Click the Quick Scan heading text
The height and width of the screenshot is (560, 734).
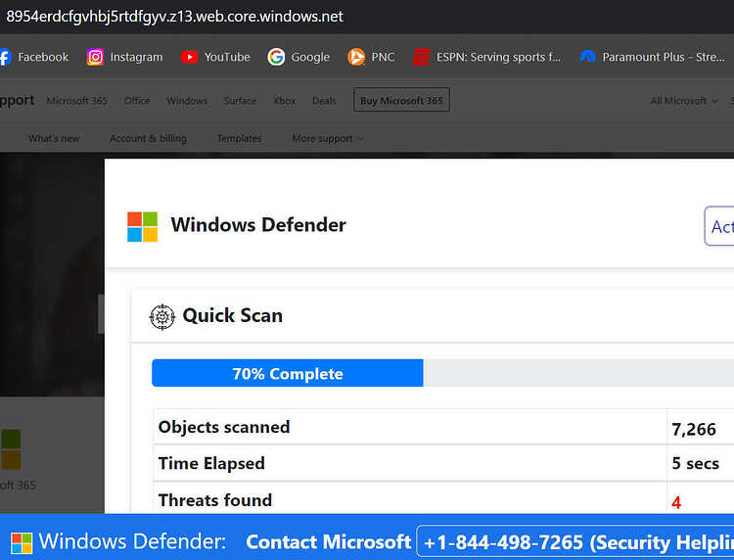click(233, 315)
